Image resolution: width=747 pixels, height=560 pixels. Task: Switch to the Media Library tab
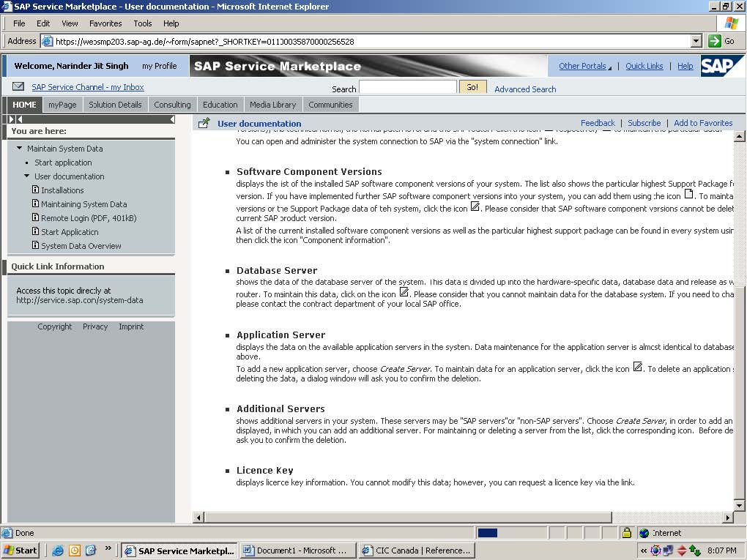pos(272,104)
